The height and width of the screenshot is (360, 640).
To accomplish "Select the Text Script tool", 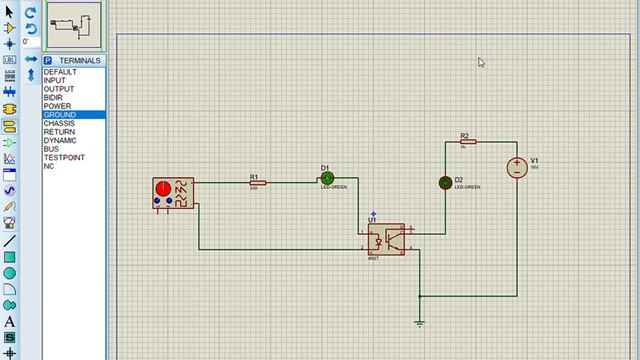I will 9,76.
